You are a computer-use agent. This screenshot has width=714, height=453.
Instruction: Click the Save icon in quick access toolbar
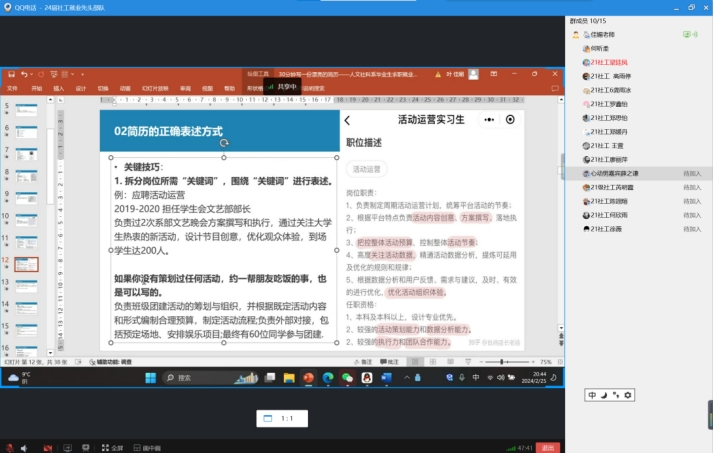(11, 74)
